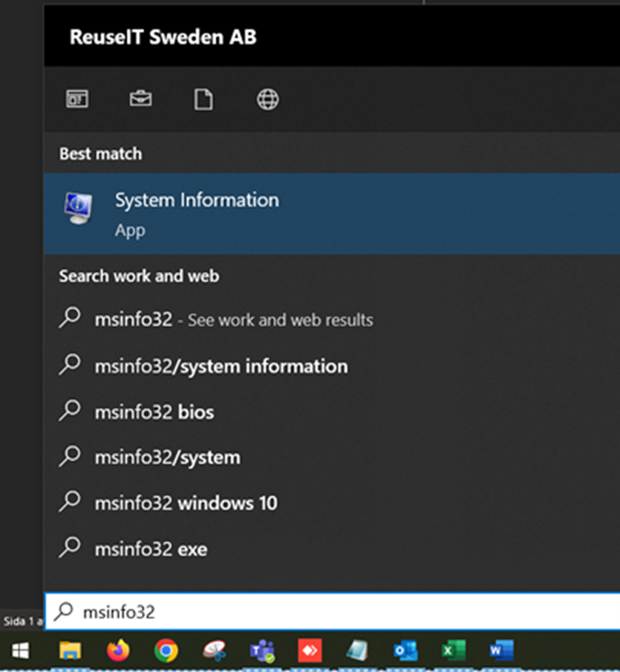Click the search box containing msinfo32

coord(333,613)
